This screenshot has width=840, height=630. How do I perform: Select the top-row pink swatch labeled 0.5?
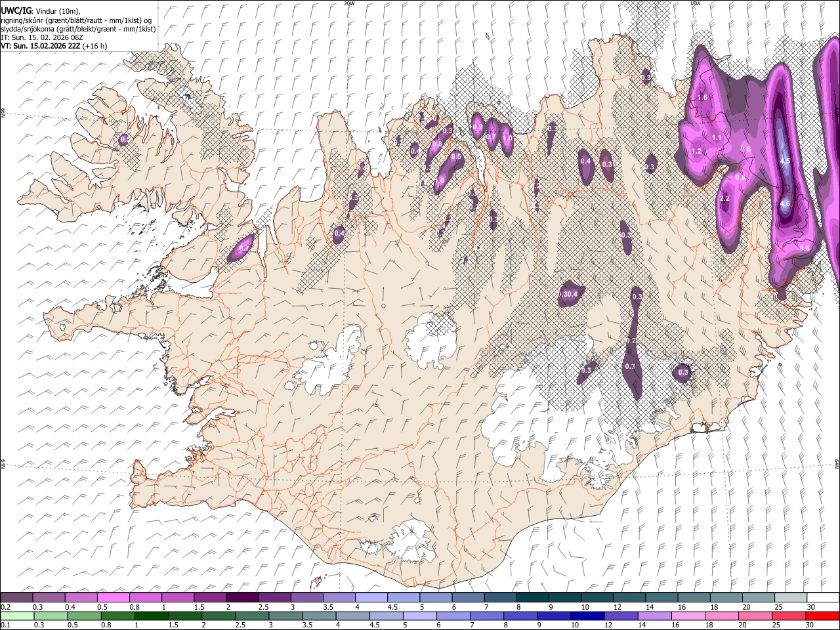click(114, 597)
